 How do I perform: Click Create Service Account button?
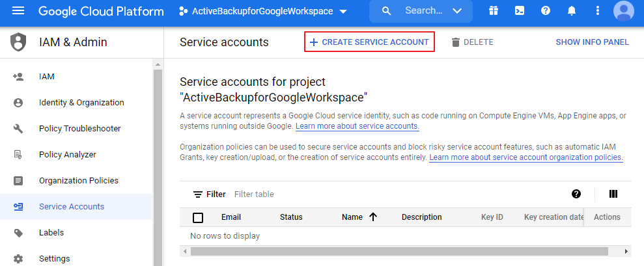point(369,42)
